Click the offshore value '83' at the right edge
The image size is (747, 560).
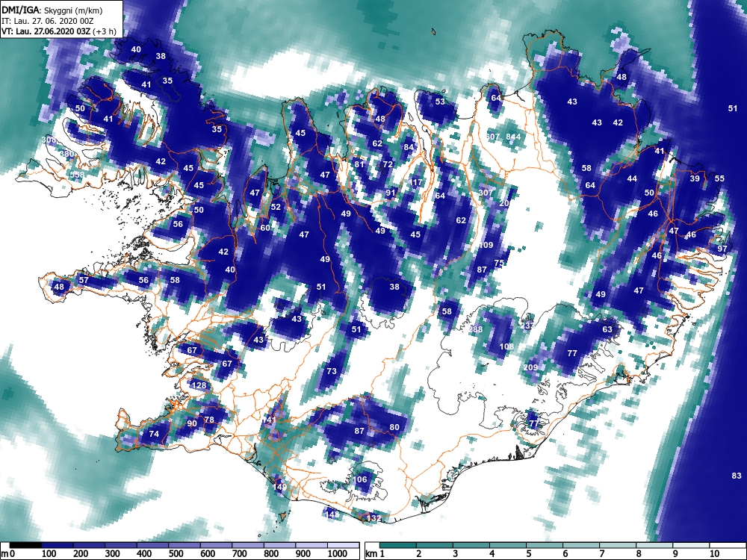pyautogui.click(x=737, y=476)
